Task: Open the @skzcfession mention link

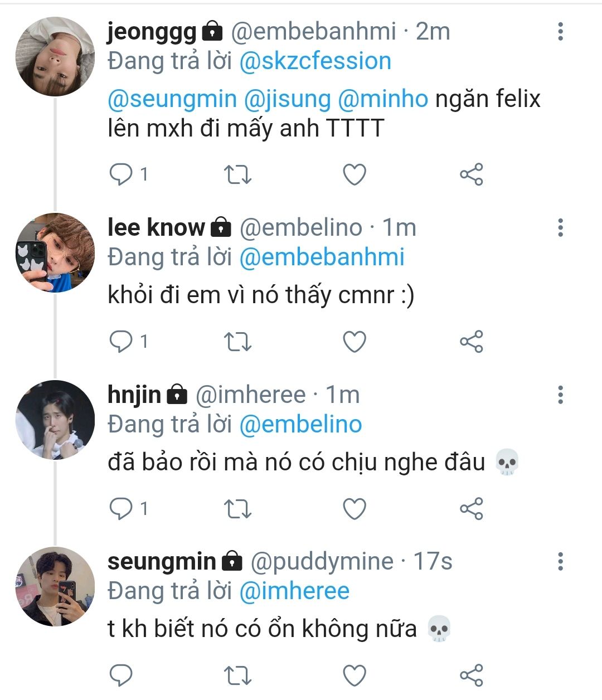Action: click(x=315, y=61)
